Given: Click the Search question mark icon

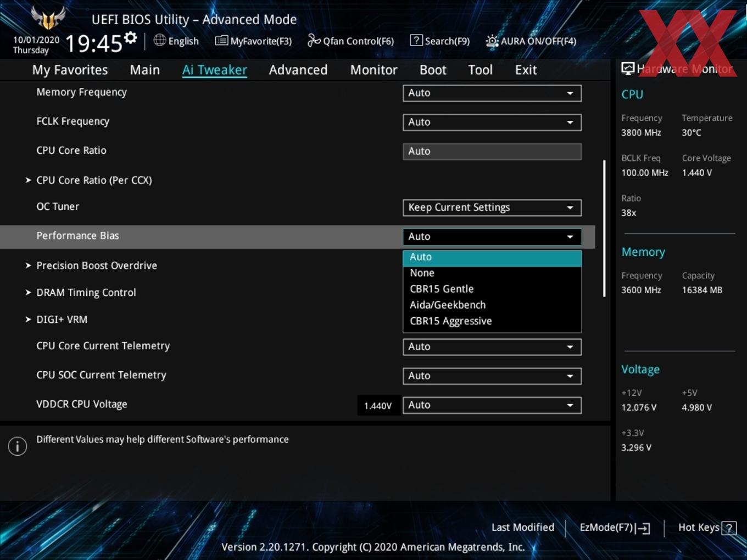Looking at the screenshot, I should 416,40.
